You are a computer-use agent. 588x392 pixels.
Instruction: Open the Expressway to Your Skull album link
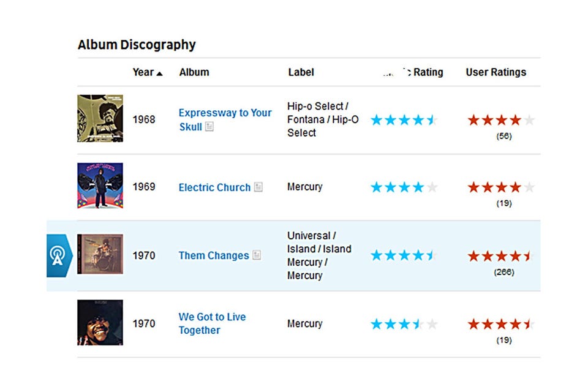(x=224, y=119)
